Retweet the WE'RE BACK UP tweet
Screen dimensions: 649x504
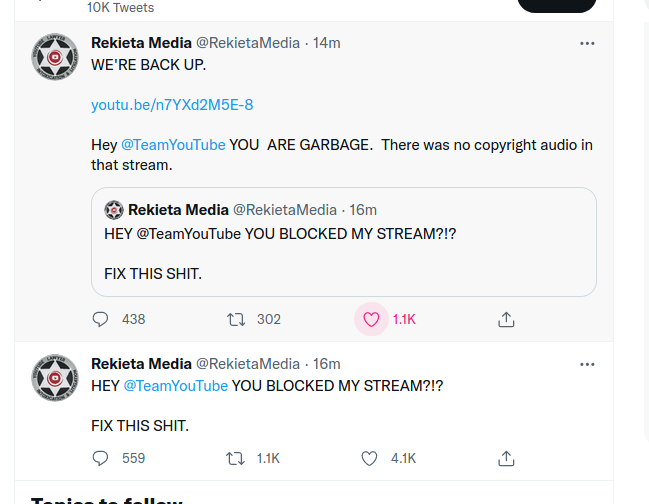(236, 319)
